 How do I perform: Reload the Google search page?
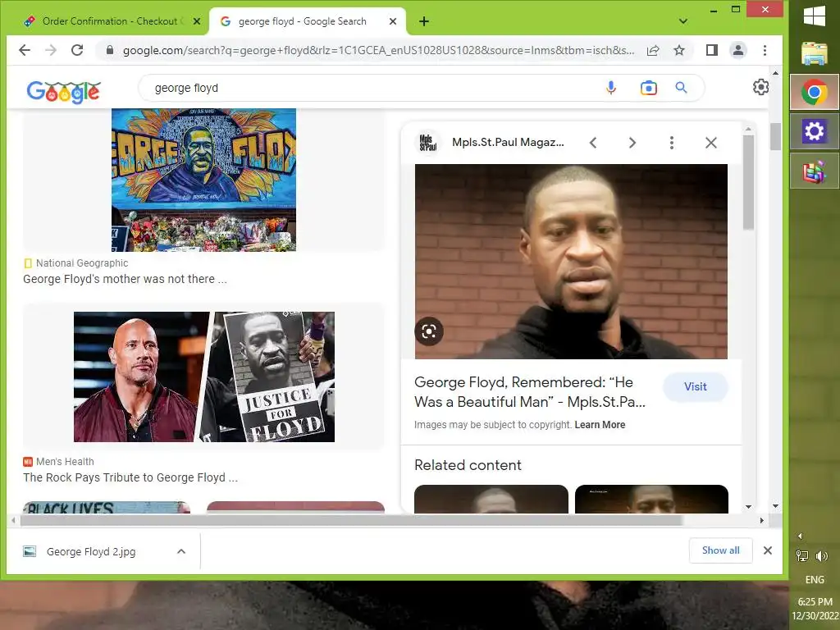point(77,50)
